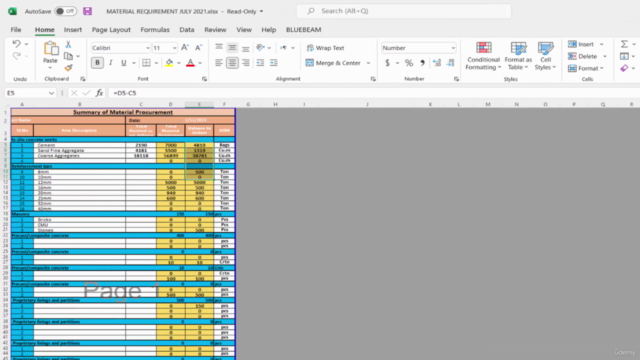The width and height of the screenshot is (640, 360).
Task: Click the Top Align icon
Action: pyautogui.click(x=219, y=48)
